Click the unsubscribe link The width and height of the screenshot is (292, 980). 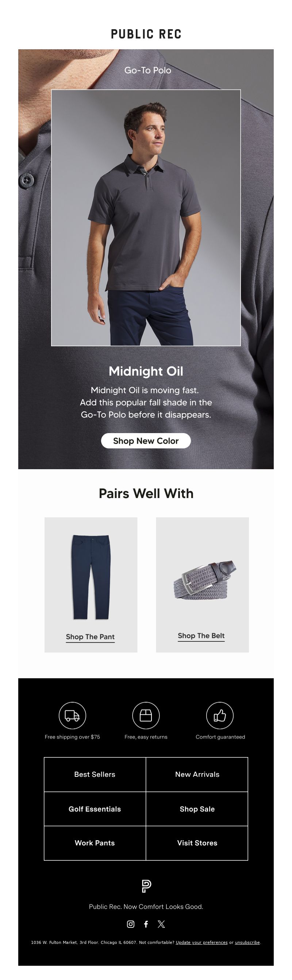point(247,942)
